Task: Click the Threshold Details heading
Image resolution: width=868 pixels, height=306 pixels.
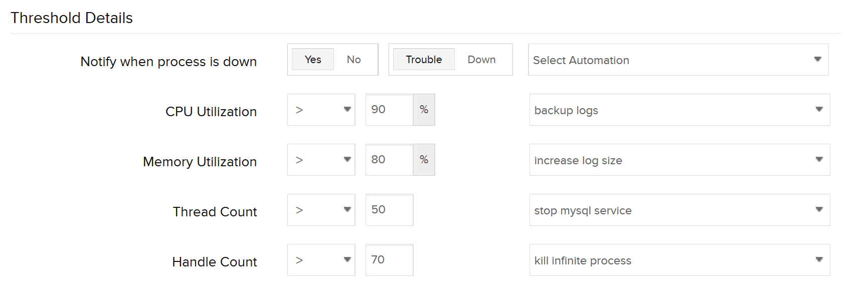Action: 72,18
